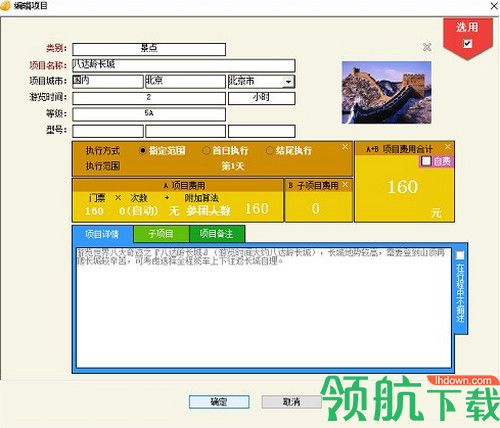Click the sub-item cost value 0
Viewport: 500px width, 428px height.
click(315, 209)
